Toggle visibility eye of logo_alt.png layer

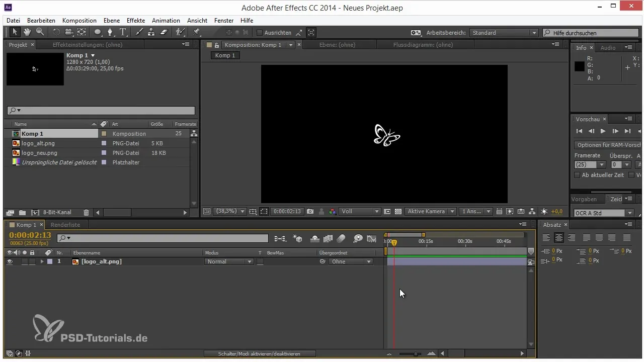click(9, 261)
